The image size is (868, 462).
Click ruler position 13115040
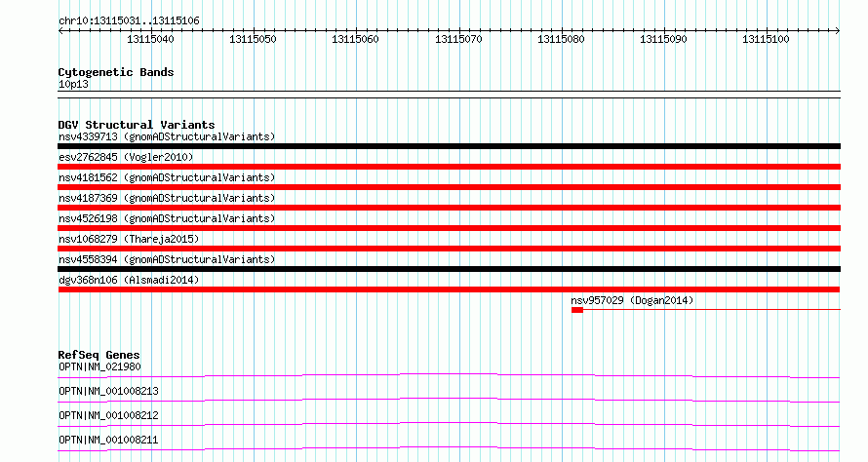coord(150,39)
